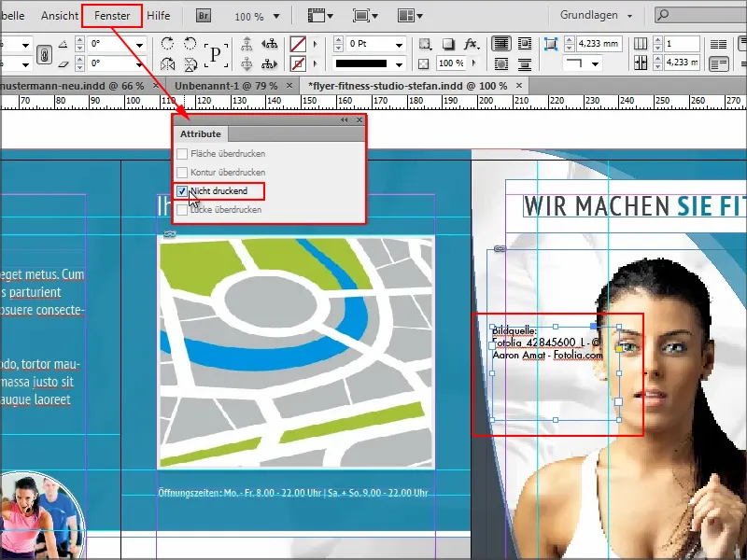This screenshot has width=747, height=560.
Task: Click the select container icon
Action: pyautogui.click(x=247, y=44)
